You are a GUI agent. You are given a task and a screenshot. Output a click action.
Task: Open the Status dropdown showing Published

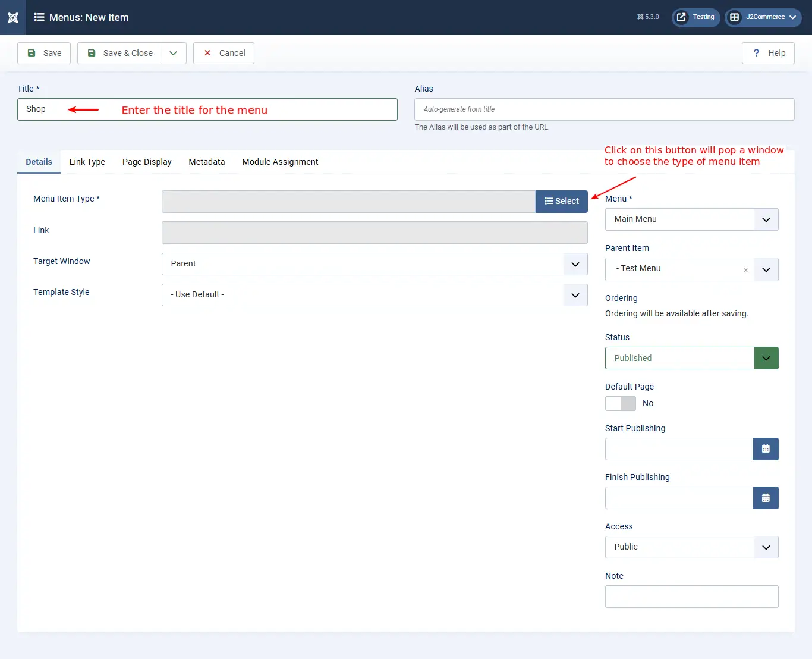click(692, 358)
